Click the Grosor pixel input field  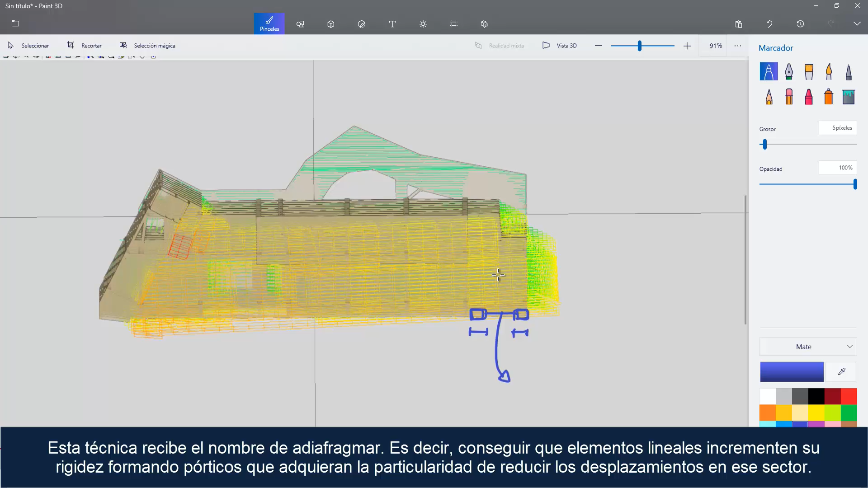tap(837, 128)
